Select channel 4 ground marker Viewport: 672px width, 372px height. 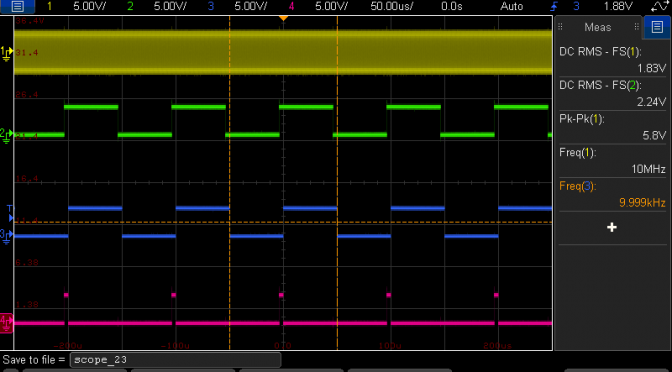click(6, 323)
